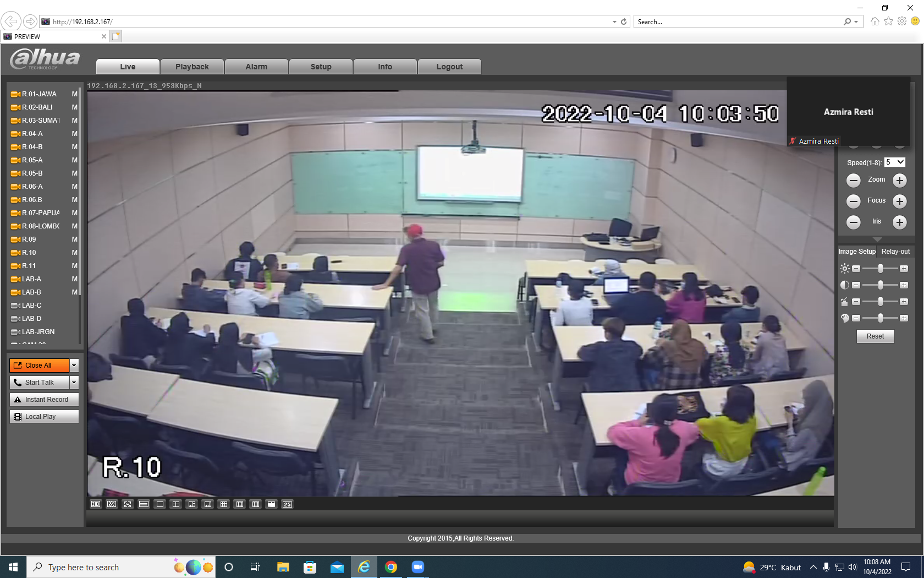This screenshot has width=924, height=578.
Task: Open the Setup tab
Action: (321, 67)
